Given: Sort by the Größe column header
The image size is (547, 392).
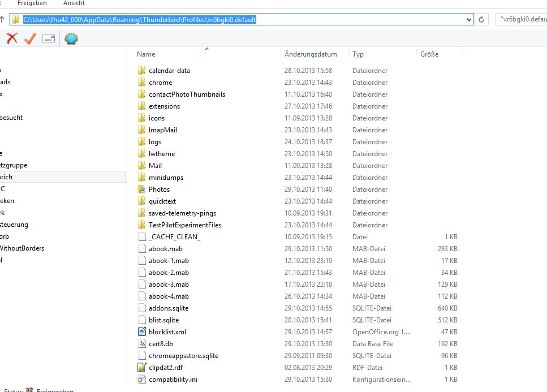Looking at the screenshot, I should tap(429, 54).
